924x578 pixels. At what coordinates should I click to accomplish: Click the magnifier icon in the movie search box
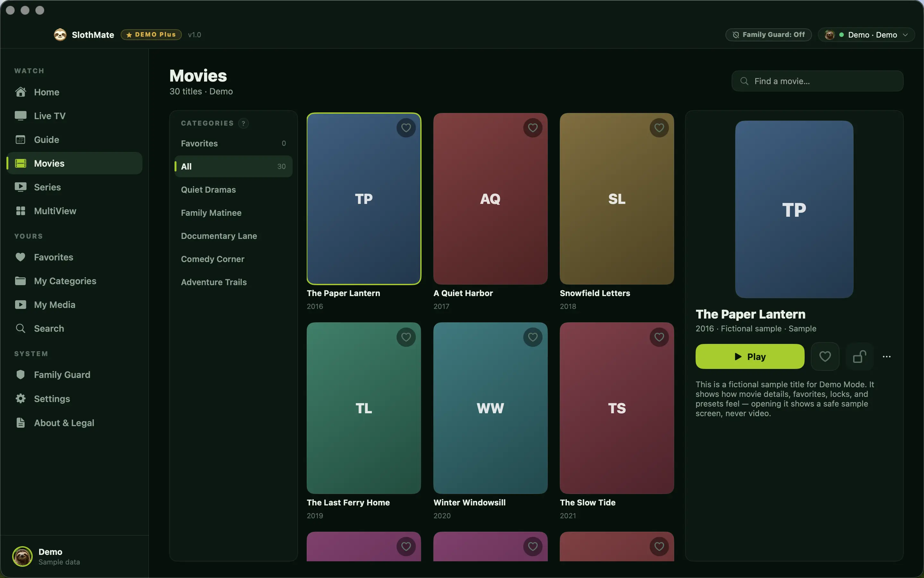(744, 81)
